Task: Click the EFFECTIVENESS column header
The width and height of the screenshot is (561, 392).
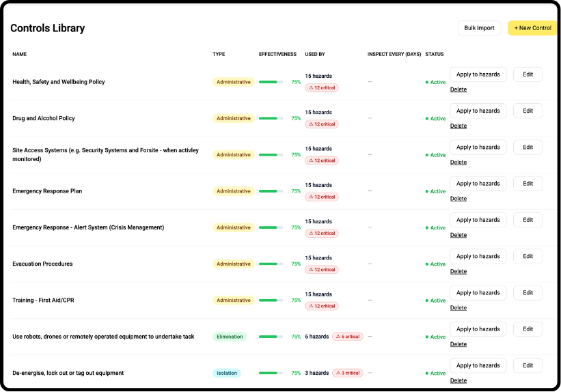Action: coord(277,54)
